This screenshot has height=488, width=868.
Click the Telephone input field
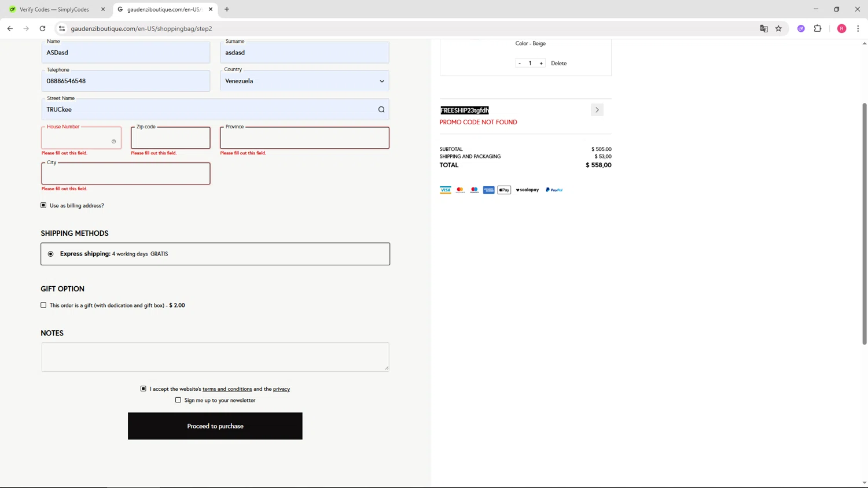(126, 81)
